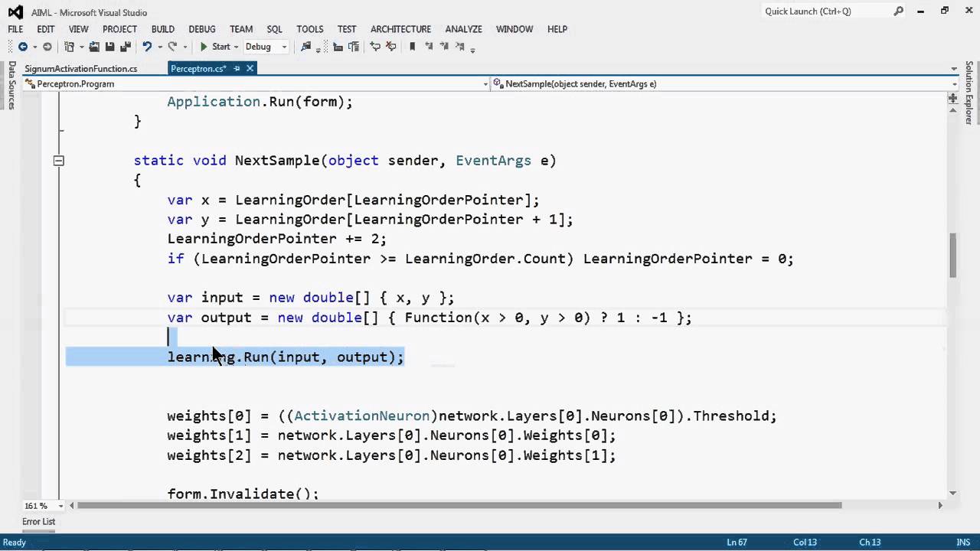Click the vertical scrollbar down arrow
The width and height of the screenshot is (980, 551).
[953, 493]
